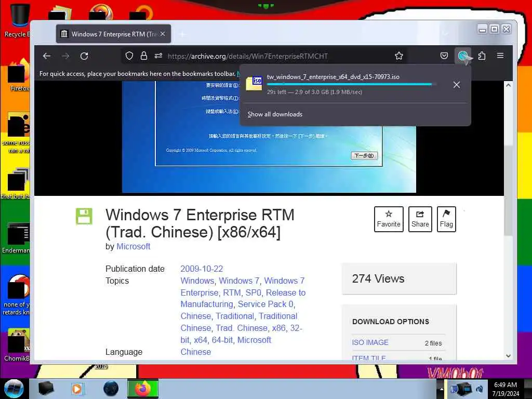Open the x86 topic link
532x399 pixels.
tap(279, 328)
